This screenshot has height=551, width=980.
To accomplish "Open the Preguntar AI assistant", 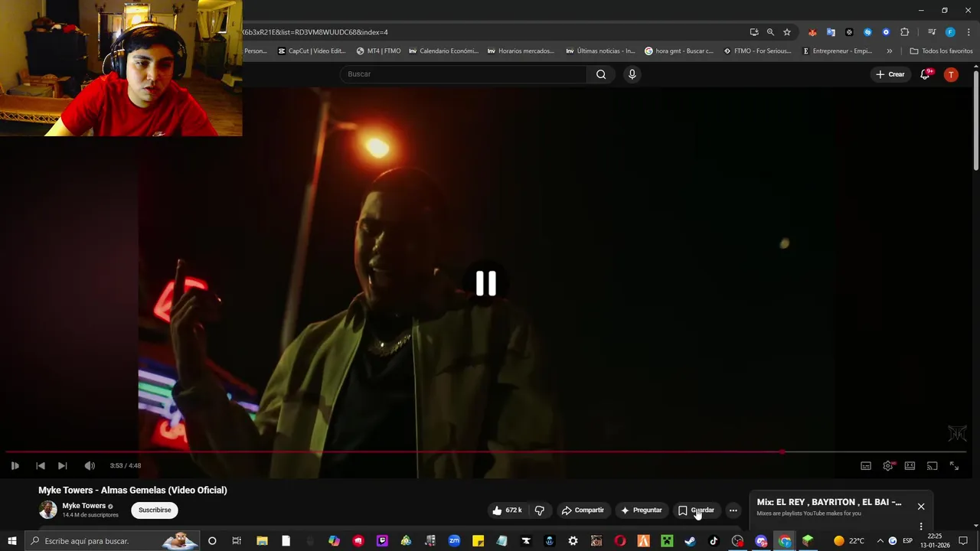I will click(642, 510).
